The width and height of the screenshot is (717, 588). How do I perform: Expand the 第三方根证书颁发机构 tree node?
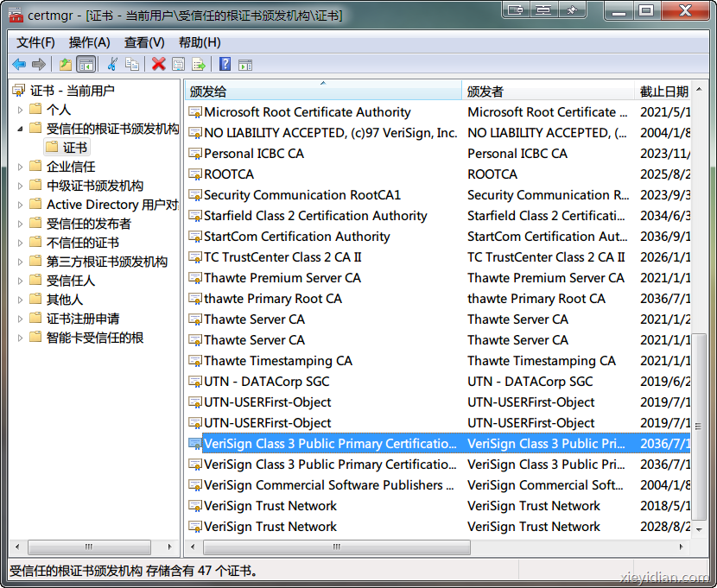click(20, 262)
